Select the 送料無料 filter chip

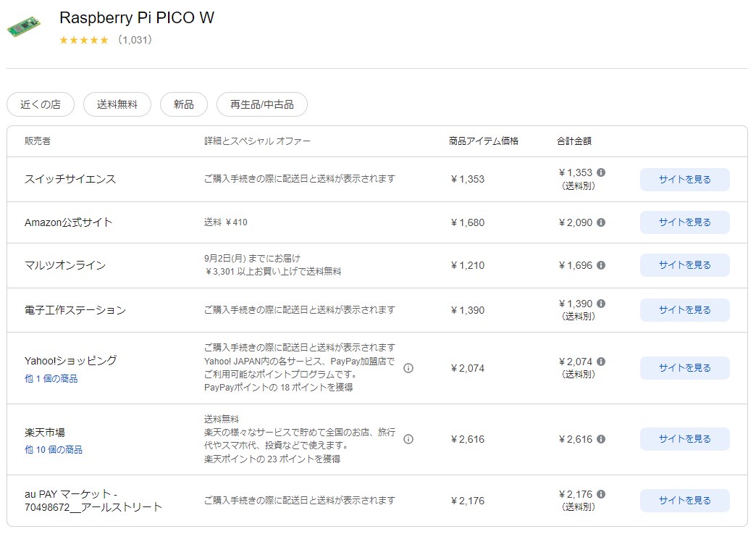117,104
